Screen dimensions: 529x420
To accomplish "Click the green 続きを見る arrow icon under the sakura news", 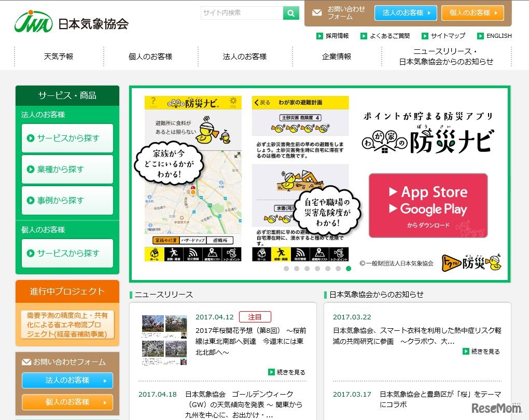I will pos(271,372).
